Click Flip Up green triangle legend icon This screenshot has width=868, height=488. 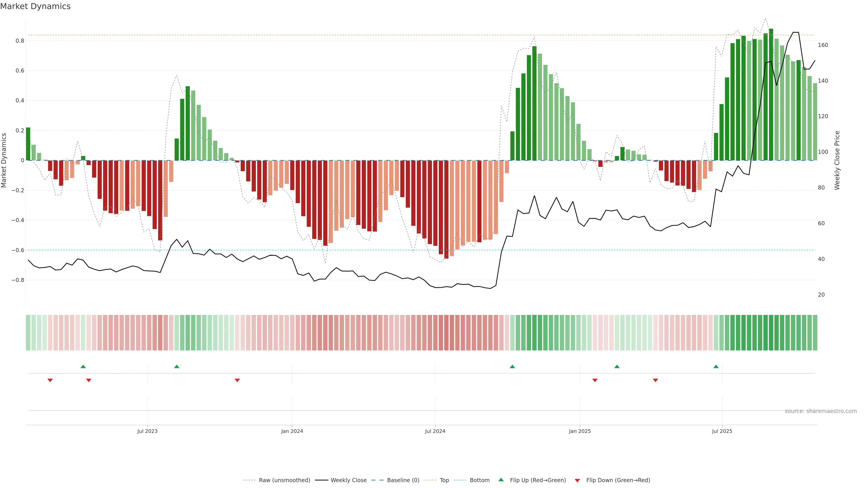pyautogui.click(x=501, y=480)
